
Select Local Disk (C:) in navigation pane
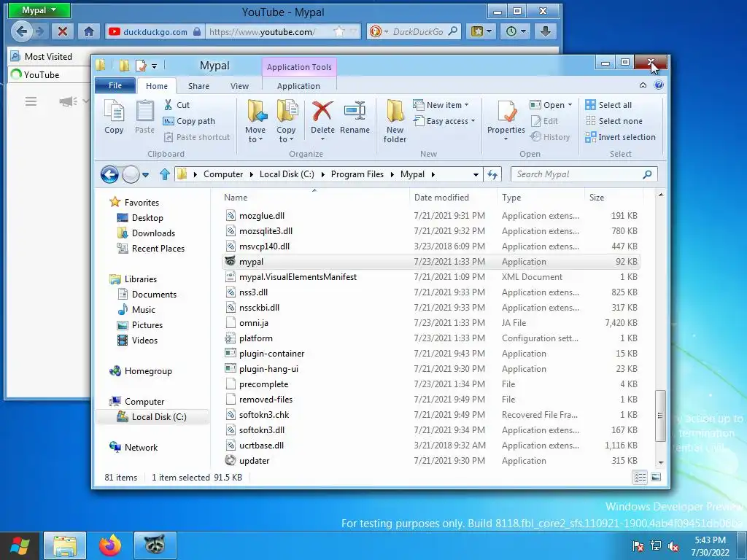152,417
